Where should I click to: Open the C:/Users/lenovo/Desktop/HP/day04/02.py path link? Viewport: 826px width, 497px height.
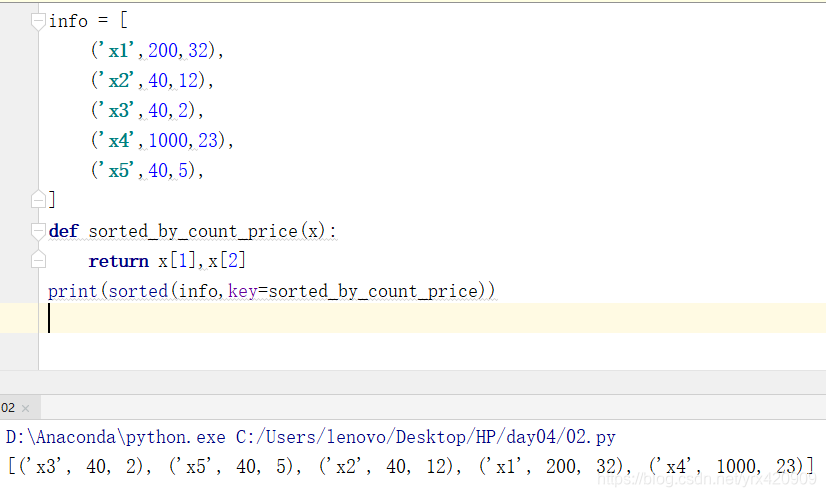(426, 437)
